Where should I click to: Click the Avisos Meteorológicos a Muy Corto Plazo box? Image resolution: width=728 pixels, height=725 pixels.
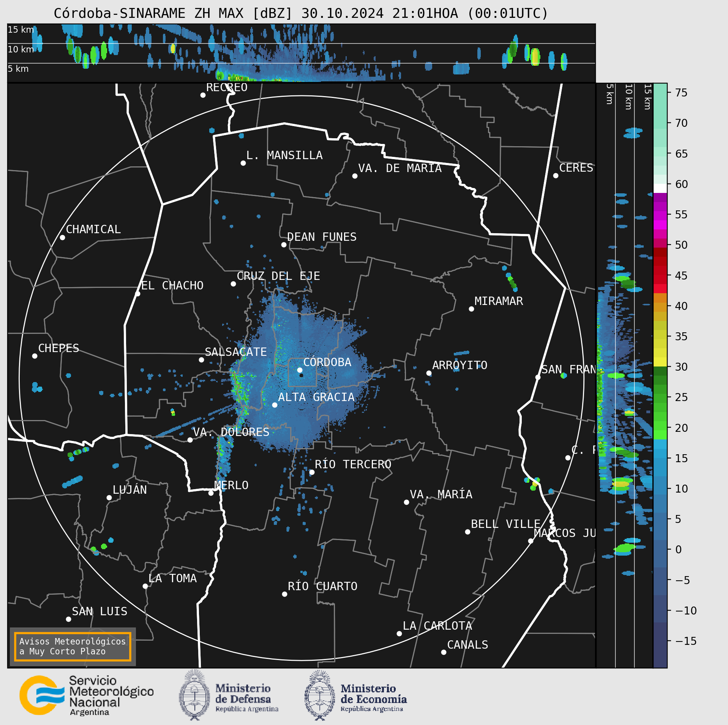(x=73, y=646)
